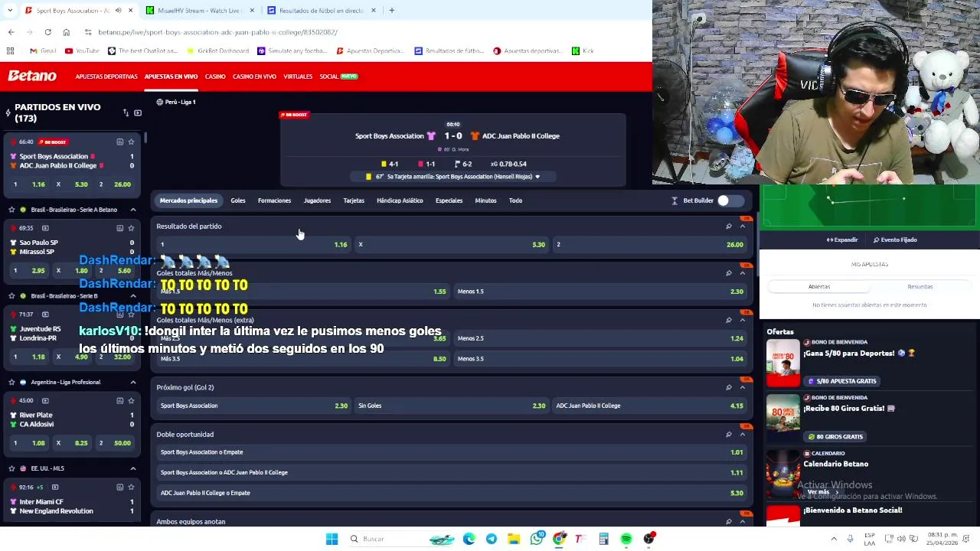The image size is (980, 551).
Task: Collapse the Doble oportunidad section
Action: click(x=742, y=435)
